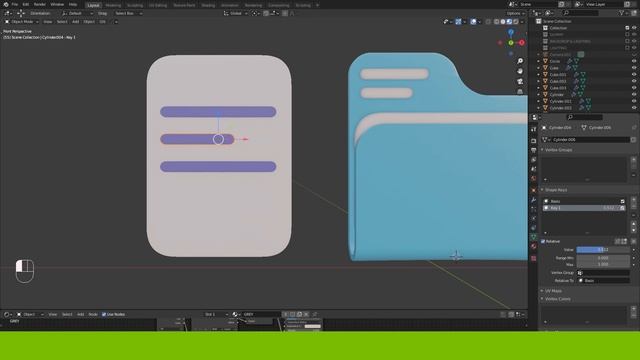Open the viewport Add menu
Screen dimensions: 640x360
(x=76, y=22)
